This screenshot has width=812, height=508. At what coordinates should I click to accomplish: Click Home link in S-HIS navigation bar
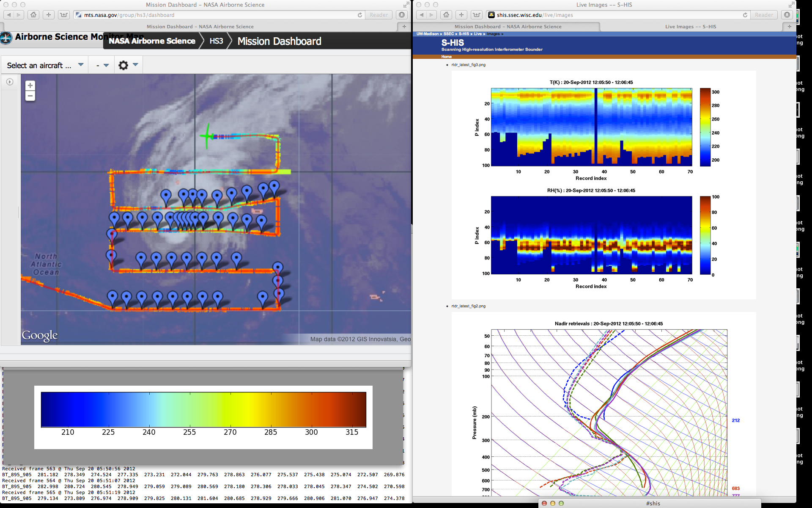point(446,57)
